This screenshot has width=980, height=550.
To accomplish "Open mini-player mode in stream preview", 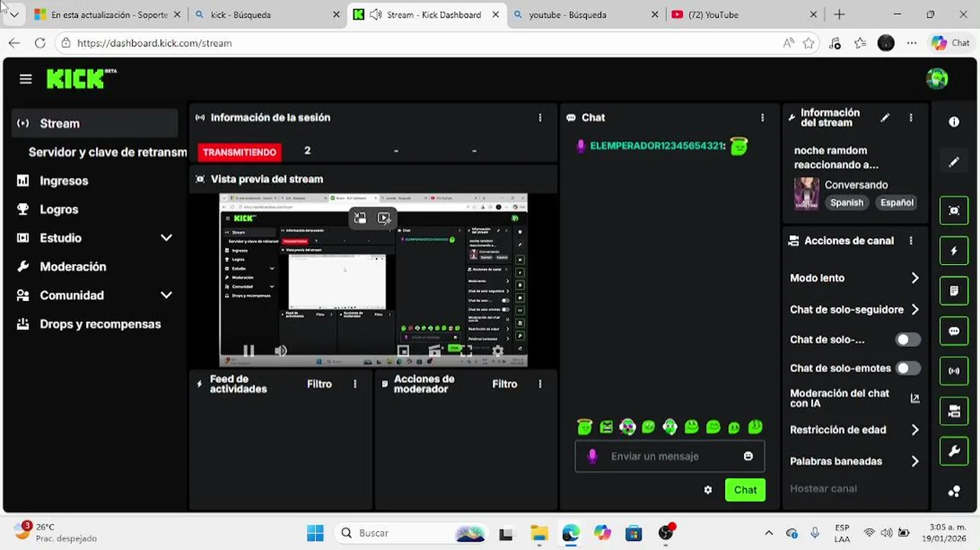I will (403, 351).
